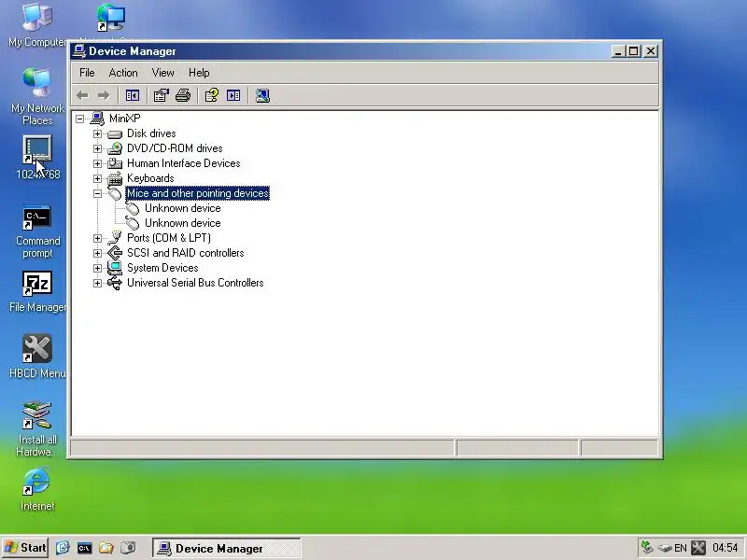Viewport: 747px width, 560px height.
Task: Click the first quick launch icon beside Start
Action: click(x=63, y=548)
